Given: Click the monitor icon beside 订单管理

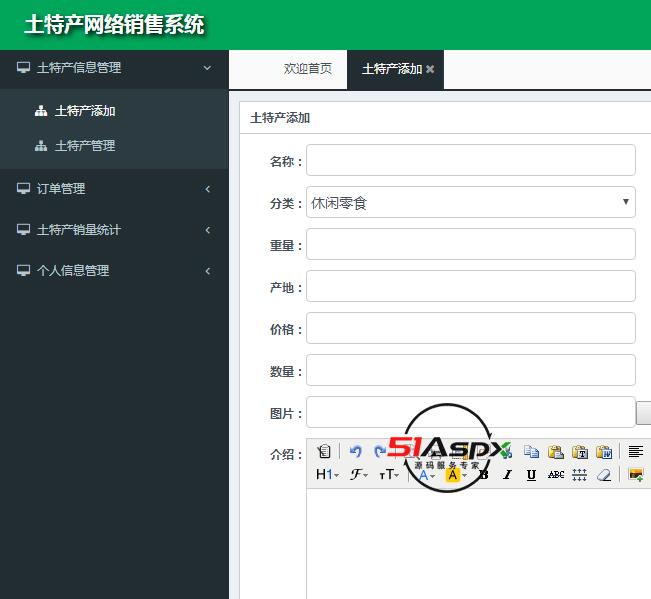Looking at the screenshot, I should (23, 188).
